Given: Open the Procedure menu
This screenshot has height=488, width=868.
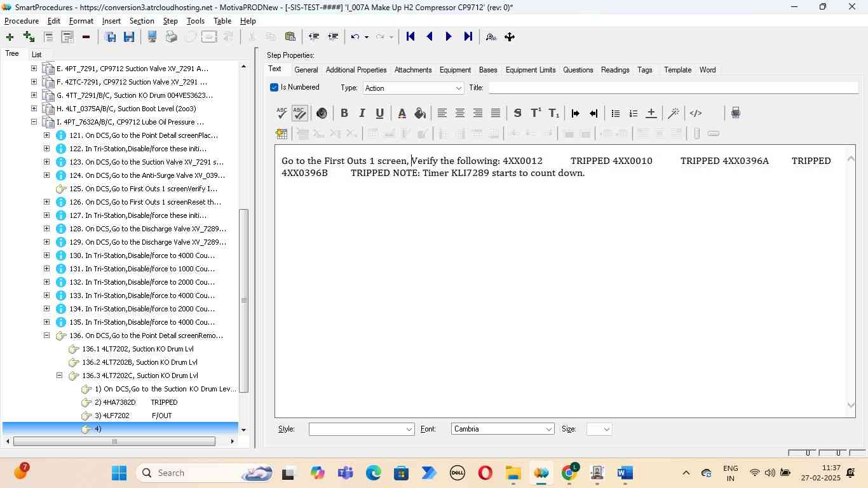Looking at the screenshot, I should click(x=22, y=21).
